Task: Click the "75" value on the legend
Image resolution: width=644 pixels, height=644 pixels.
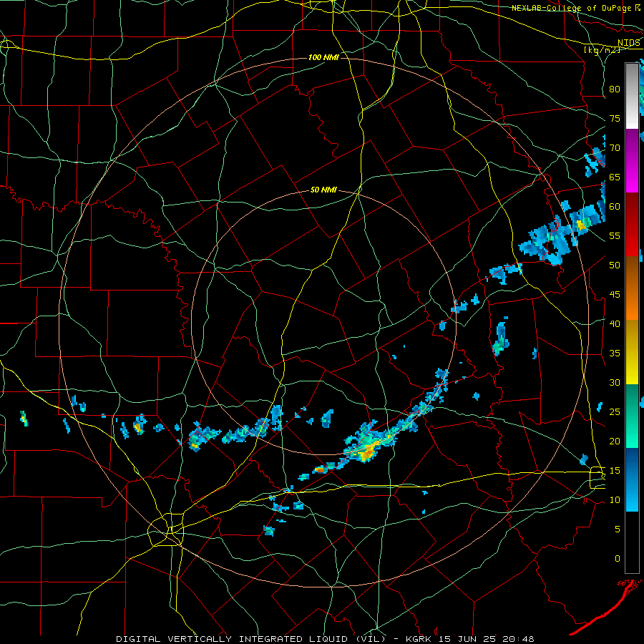Action: [x=615, y=118]
